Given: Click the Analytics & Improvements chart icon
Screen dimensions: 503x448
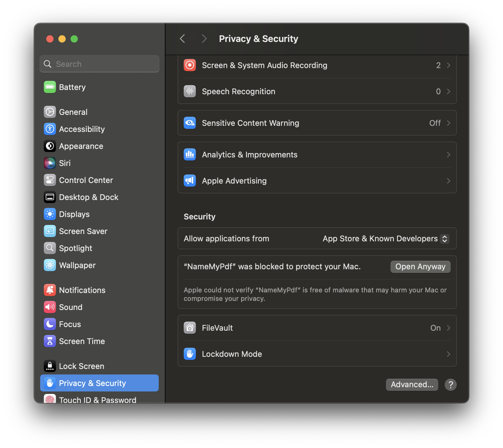Looking at the screenshot, I should [189, 154].
